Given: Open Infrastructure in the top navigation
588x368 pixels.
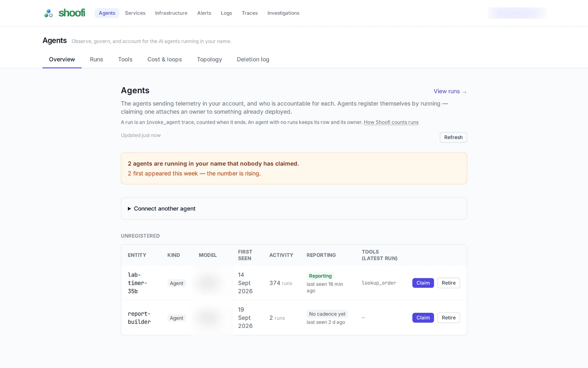Looking at the screenshot, I should 171,13.
